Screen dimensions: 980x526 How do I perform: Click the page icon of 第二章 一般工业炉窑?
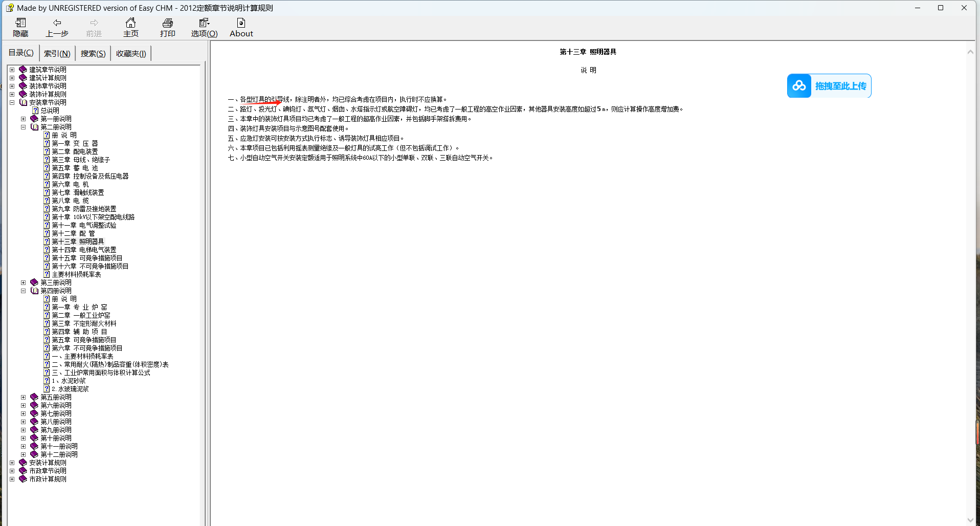click(x=47, y=315)
